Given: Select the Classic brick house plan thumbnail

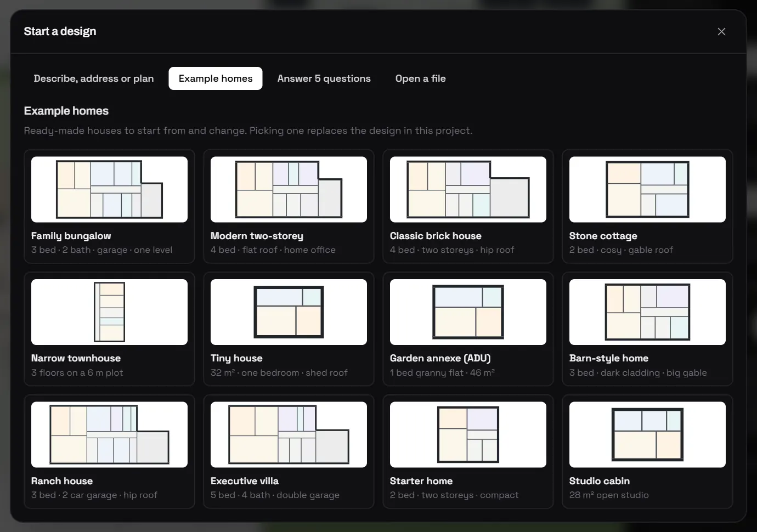Looking at the screenshot, I should coord(468,189).
